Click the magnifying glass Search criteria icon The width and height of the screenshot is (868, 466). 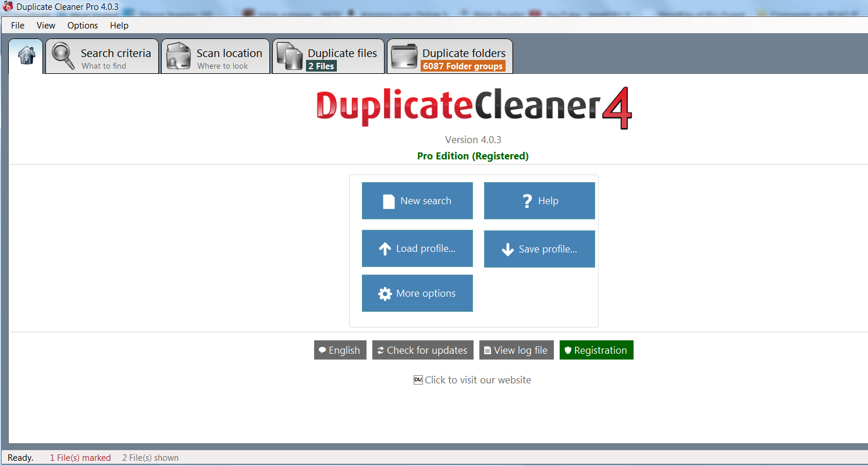click(63, 56)
